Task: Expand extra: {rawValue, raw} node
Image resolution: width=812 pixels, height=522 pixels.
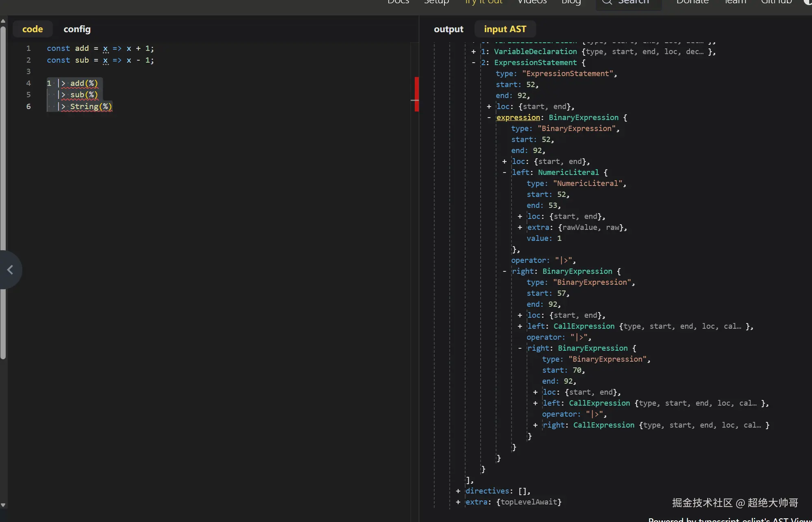Action: [x=520, y=227]
